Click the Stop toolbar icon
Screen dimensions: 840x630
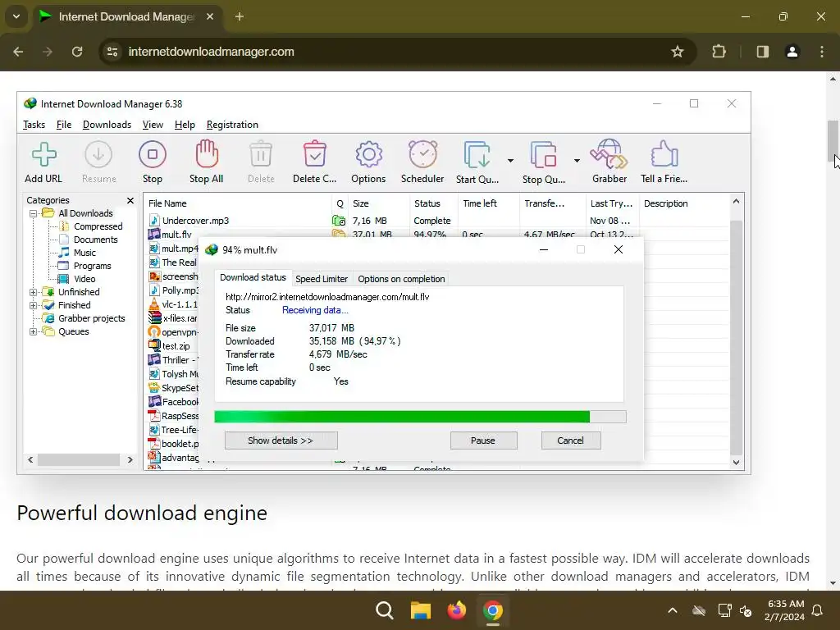click(152, 154)
